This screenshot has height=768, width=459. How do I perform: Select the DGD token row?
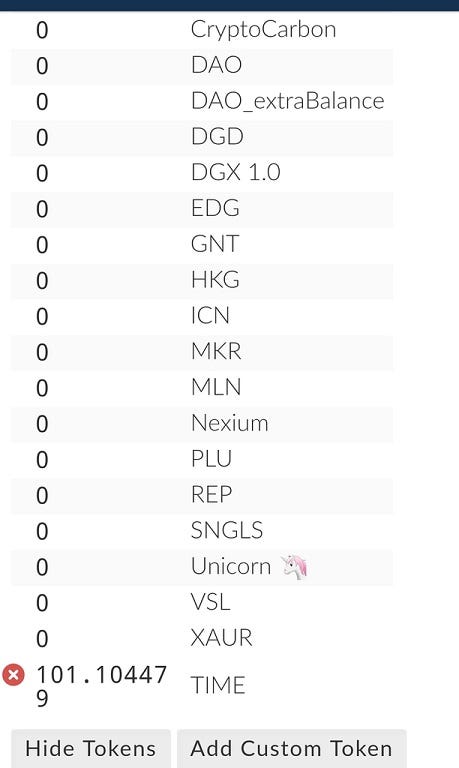[202, 137]
